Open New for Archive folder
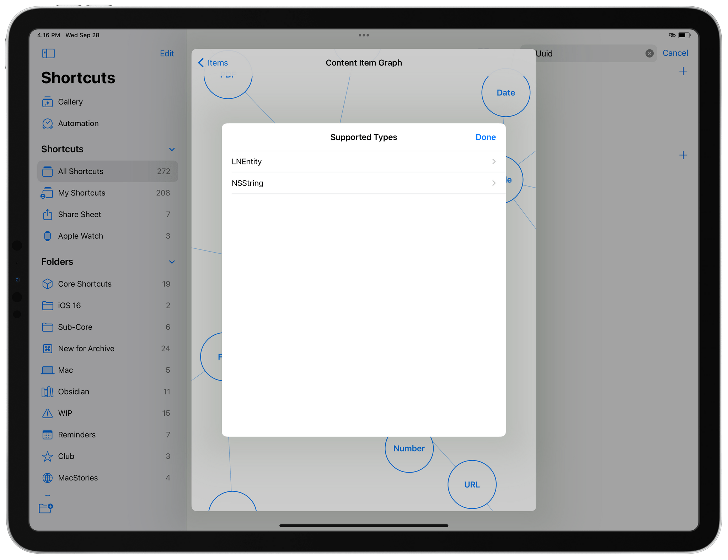The width and height of the screenshot is (728, 560). click(107, 349)
